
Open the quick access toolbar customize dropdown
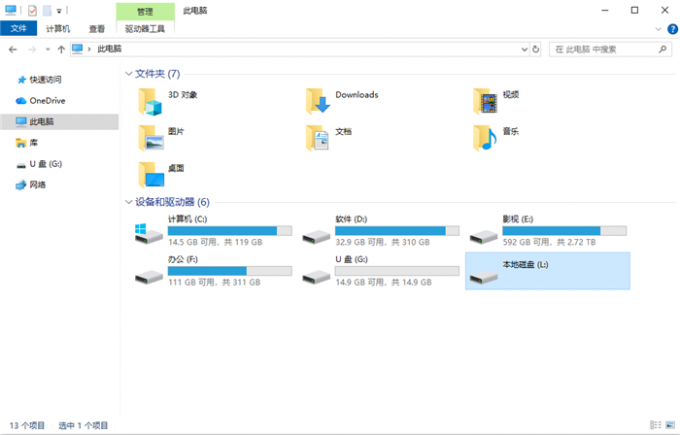(x=59, y=11)
